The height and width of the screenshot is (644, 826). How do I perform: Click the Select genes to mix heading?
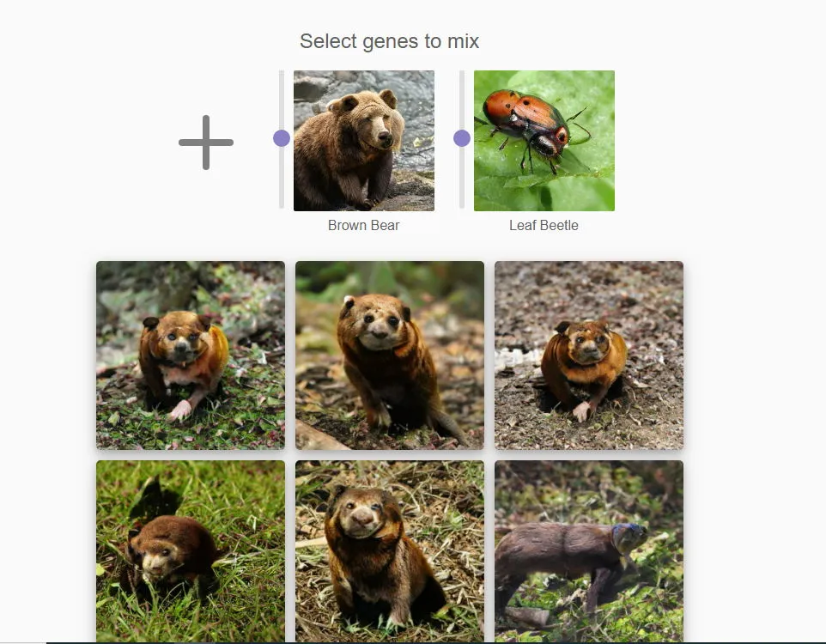pos(389,41)
